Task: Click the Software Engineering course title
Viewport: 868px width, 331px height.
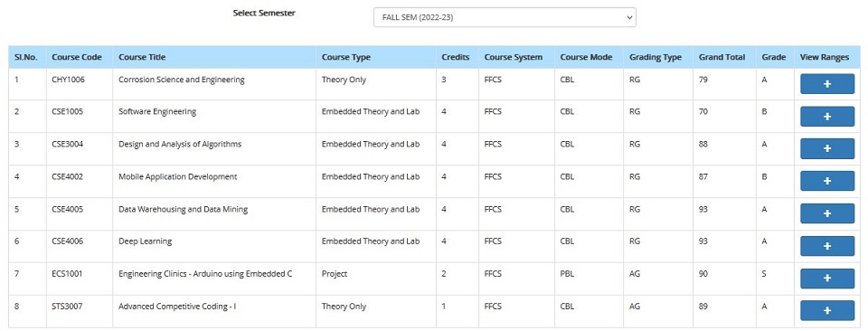Action: tap(157, 112)
